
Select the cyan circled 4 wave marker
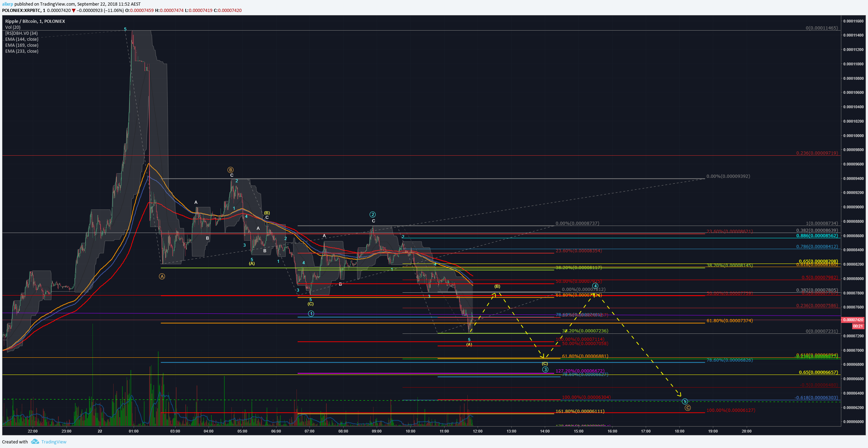pos(595,286)
